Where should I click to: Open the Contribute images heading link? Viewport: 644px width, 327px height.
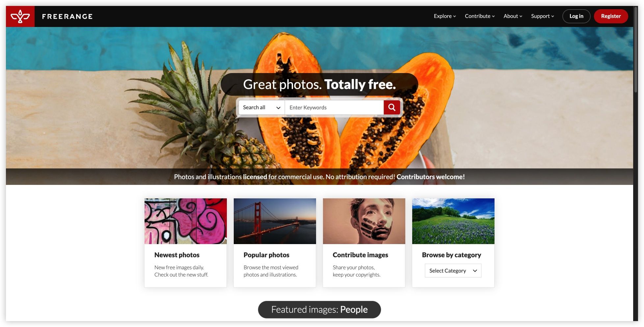tap(360, 255)
